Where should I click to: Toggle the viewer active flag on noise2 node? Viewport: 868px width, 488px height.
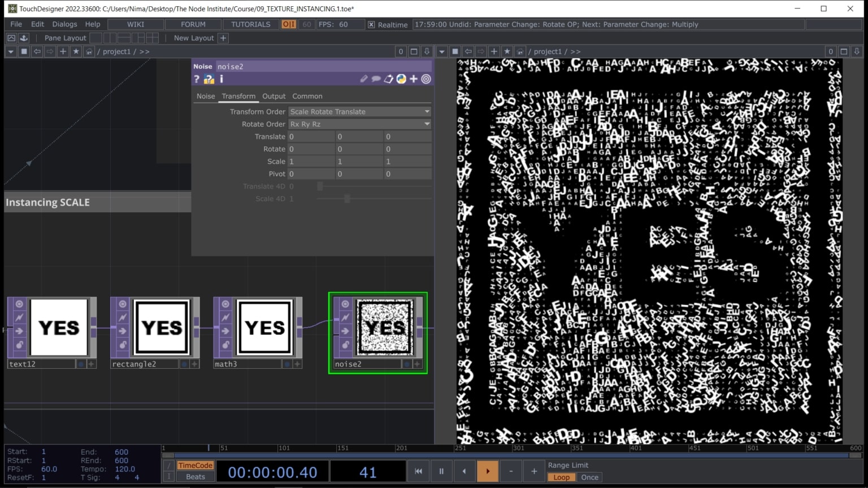pyautogui.click(x=345, y=304)
